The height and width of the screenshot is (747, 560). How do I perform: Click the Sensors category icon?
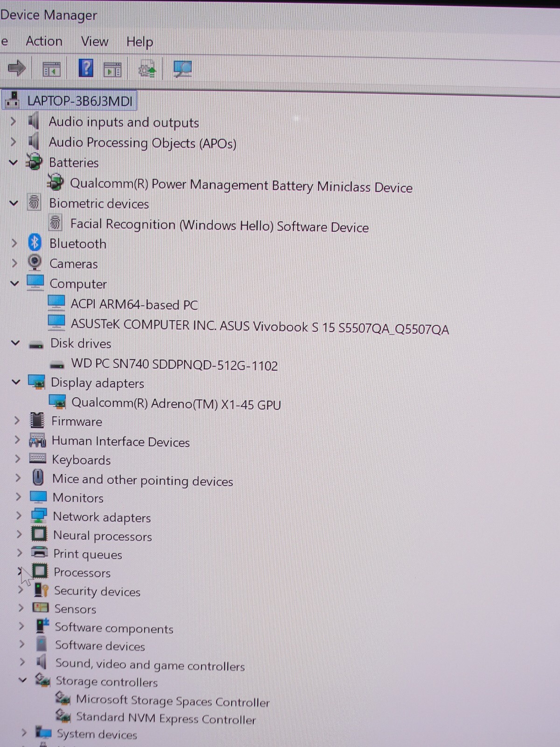(x=41, y=607)
